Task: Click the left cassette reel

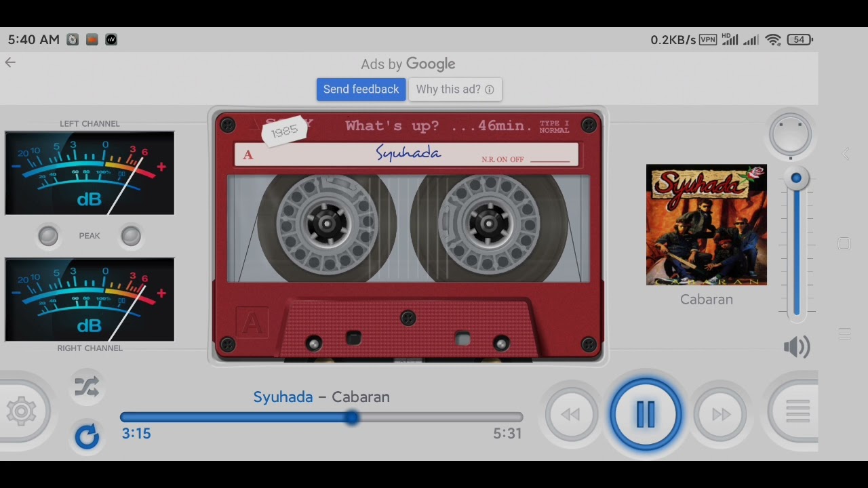Action: pyautogui.click(x=327, y=224)
